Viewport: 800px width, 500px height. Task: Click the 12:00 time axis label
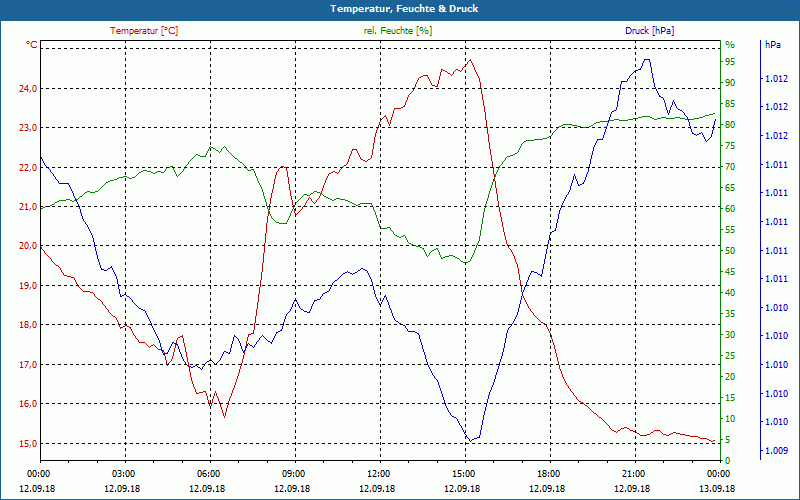pyautogui.click(x=379, y=473)
